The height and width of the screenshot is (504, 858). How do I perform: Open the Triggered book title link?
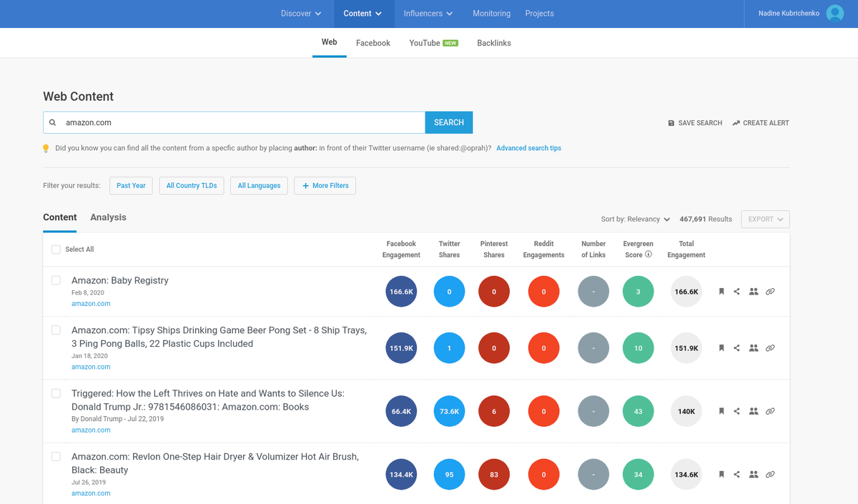[x=208, y=400]
